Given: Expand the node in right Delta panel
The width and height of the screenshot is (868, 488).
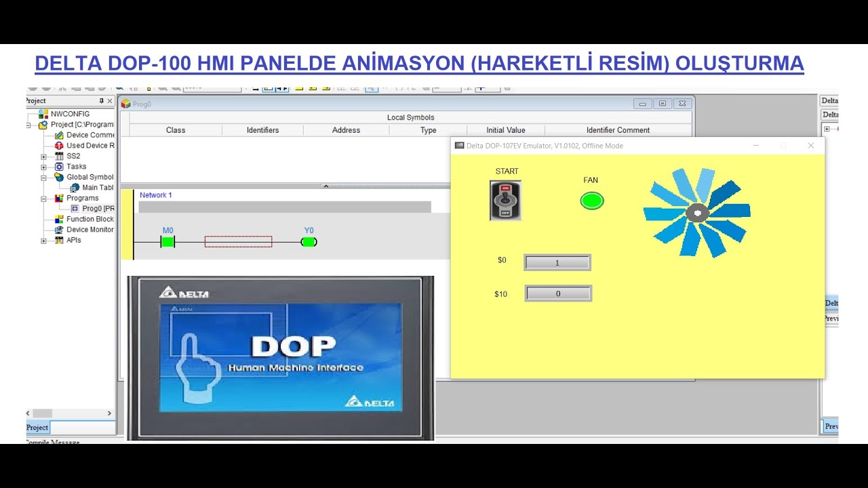Looking at the screenshot, I should pos(827,129).
